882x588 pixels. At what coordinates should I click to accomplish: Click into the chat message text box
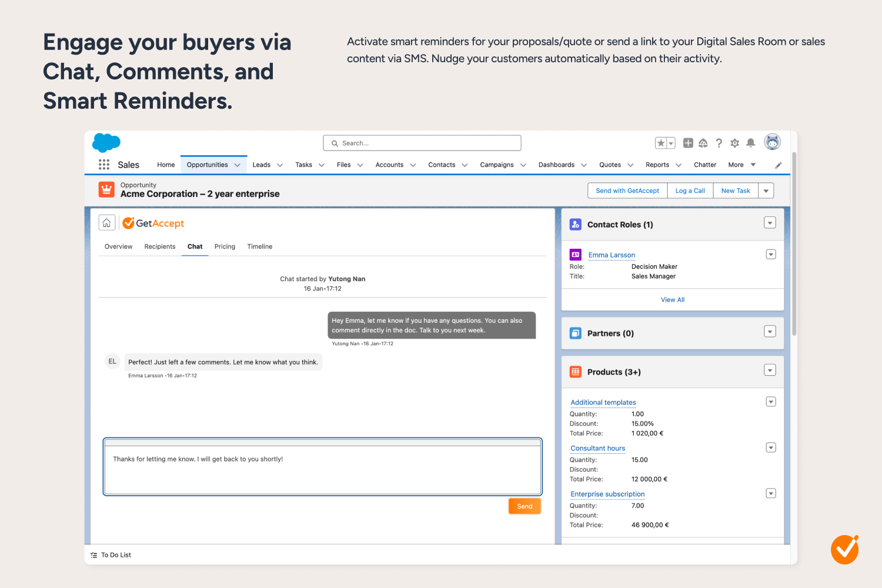(x=322, y=469)
